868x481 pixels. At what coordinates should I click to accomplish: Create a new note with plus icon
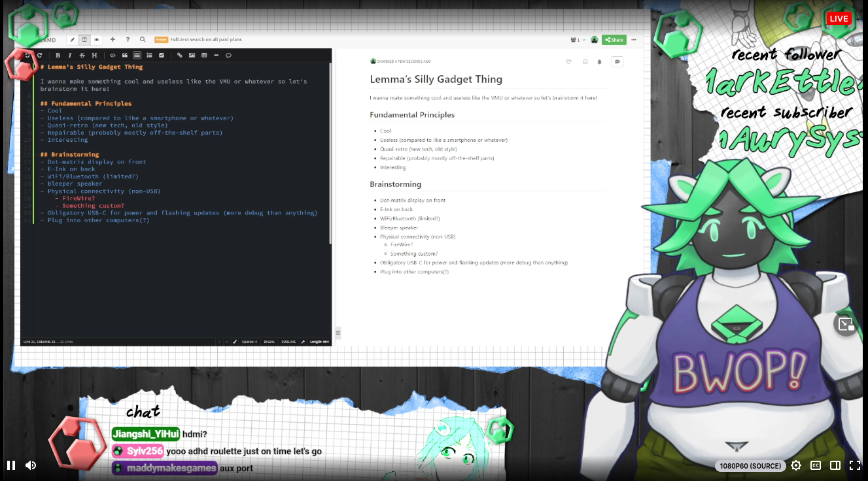113,39
